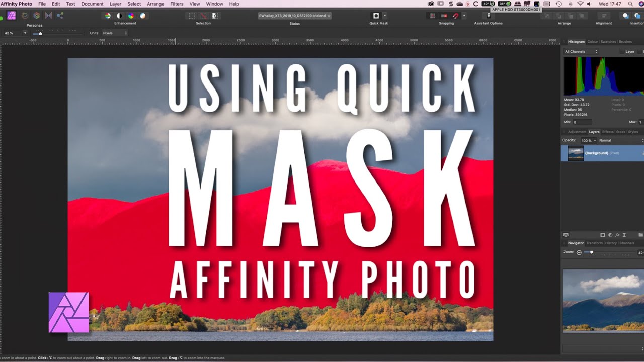This screenshot has width=644, height=362.
Task: Open the Layer menu
Action: coord(115,4)
